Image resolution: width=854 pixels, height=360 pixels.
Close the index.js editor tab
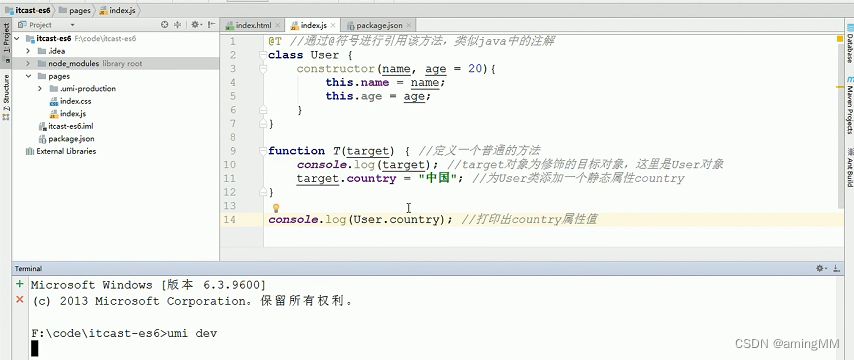(x=333, y=25)
